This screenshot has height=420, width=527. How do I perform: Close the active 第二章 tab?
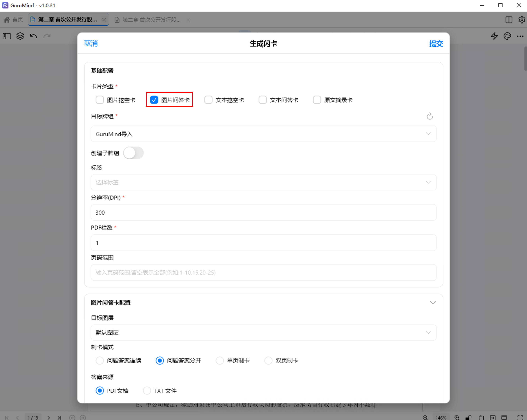[104, 19]
